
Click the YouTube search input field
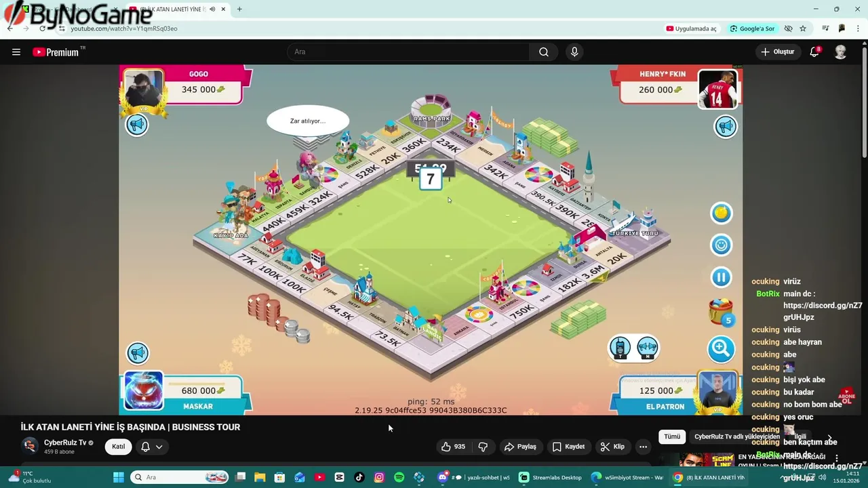pos(409,52)
